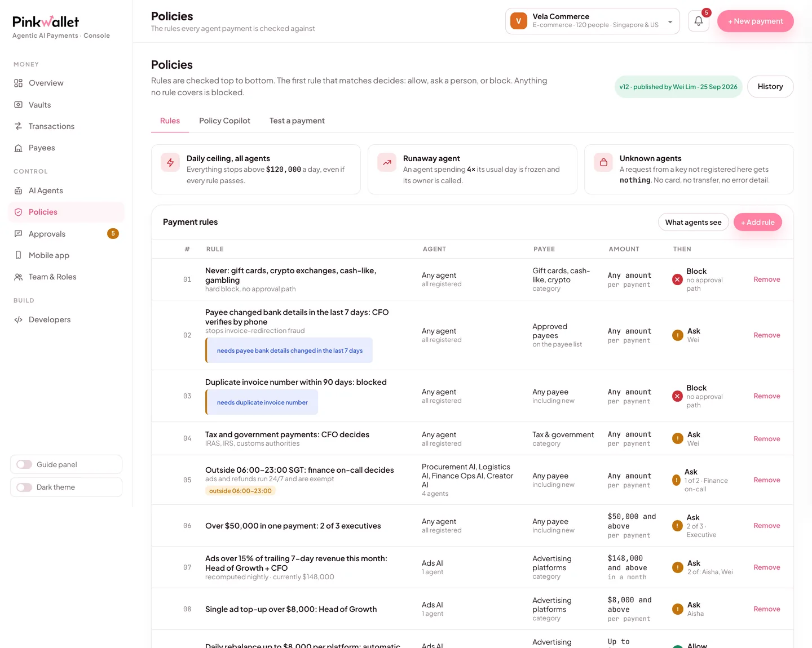
Task: Click the Payees bank icon
Action: pos(19,148)
